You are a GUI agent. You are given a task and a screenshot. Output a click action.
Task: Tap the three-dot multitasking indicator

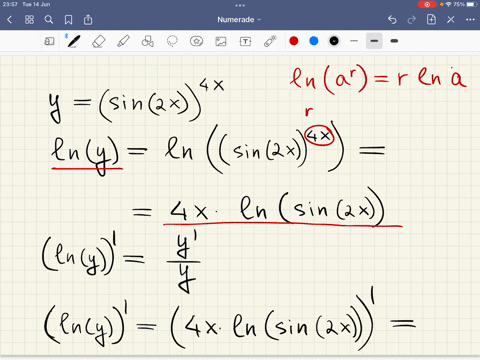pyautogui.click(x=240, y=5)
